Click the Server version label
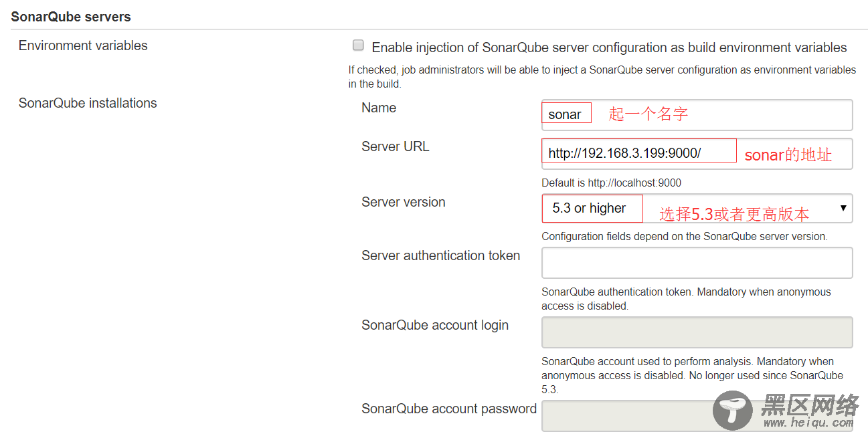The height and width of the screenshot is (434, 868). tap(404, 202)
